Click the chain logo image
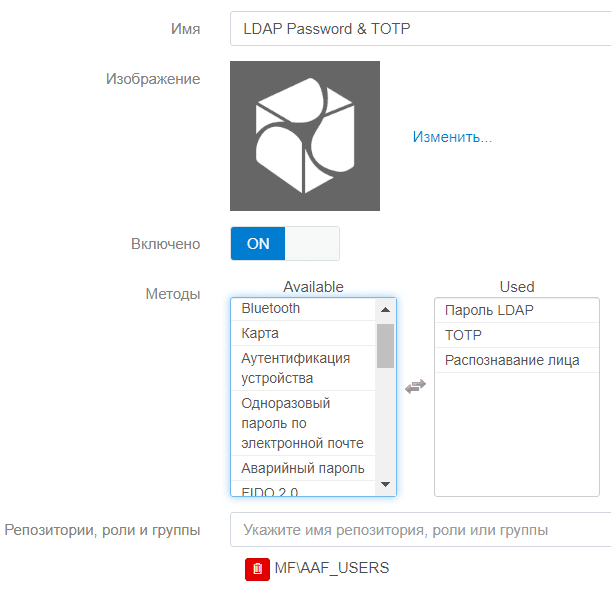The image size is (611, 591). point(305,136)
